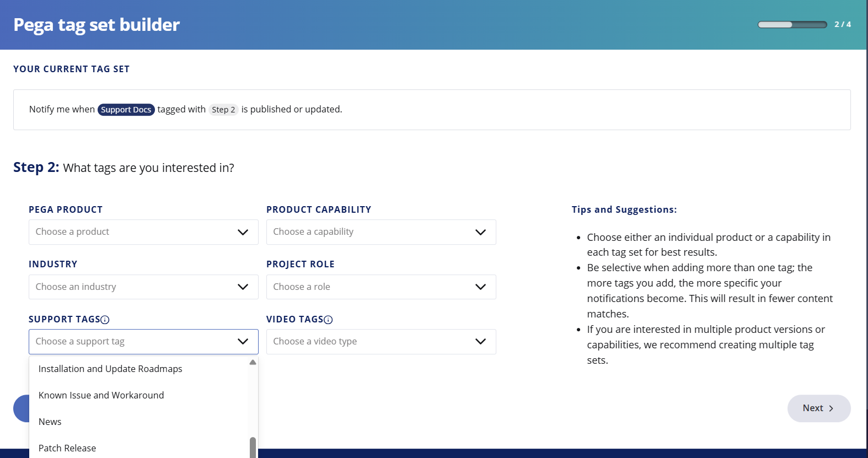Click the support tag list scrollbar thumb
The image size is (868, 458).
coord(253,448)
